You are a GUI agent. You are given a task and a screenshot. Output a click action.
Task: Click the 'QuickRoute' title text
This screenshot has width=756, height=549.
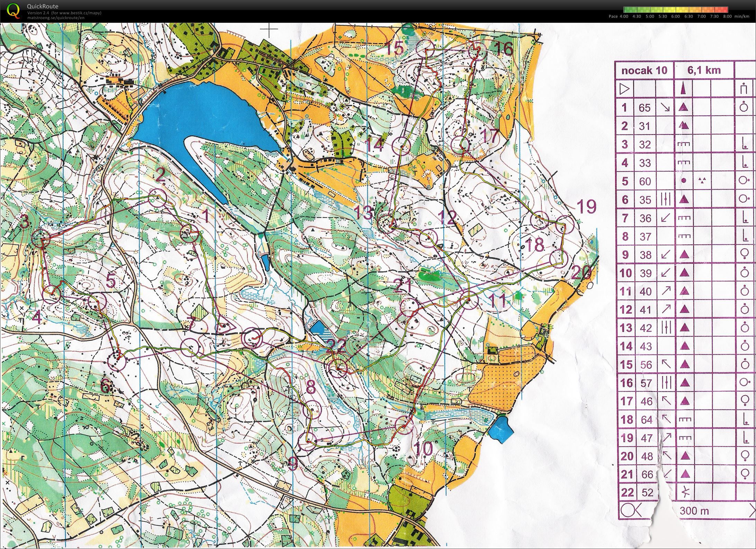(x=43, y=6)
